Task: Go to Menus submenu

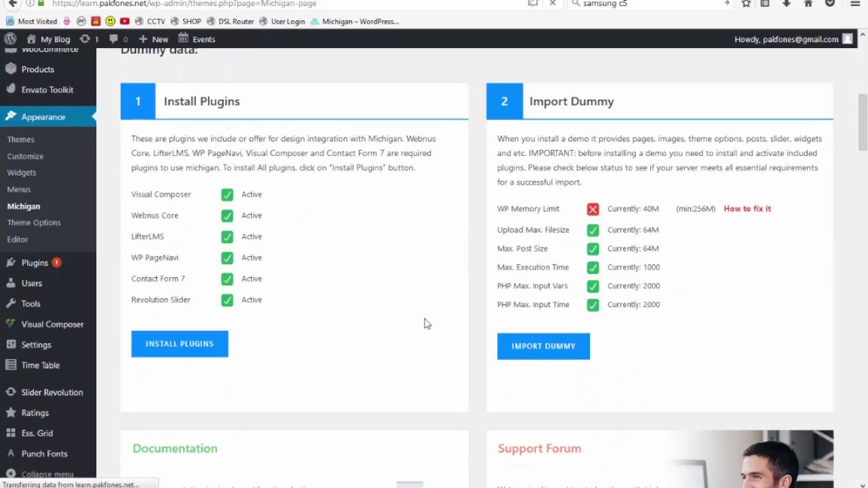Action: pyautogui.click(x=19, y=190)
